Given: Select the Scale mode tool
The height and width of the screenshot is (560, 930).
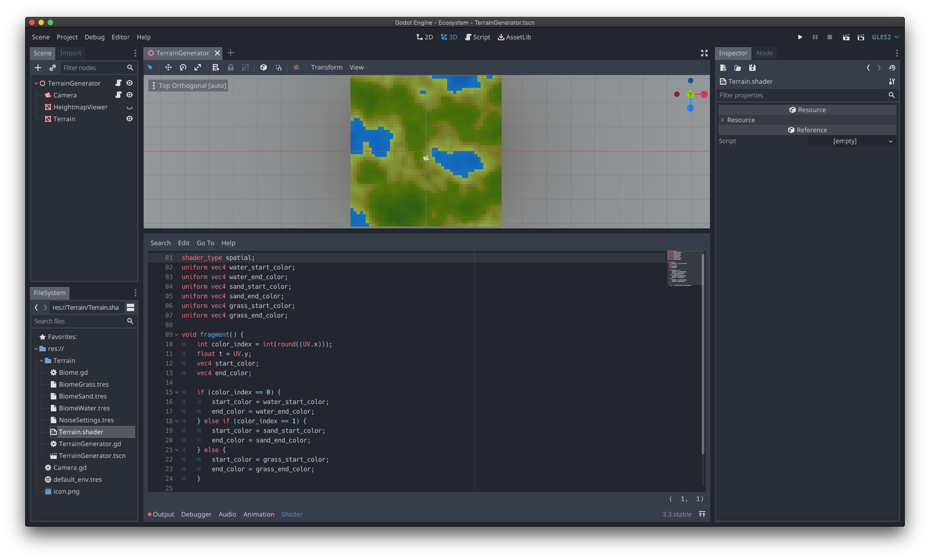Looking at the screenshot, I should [198, 67].
